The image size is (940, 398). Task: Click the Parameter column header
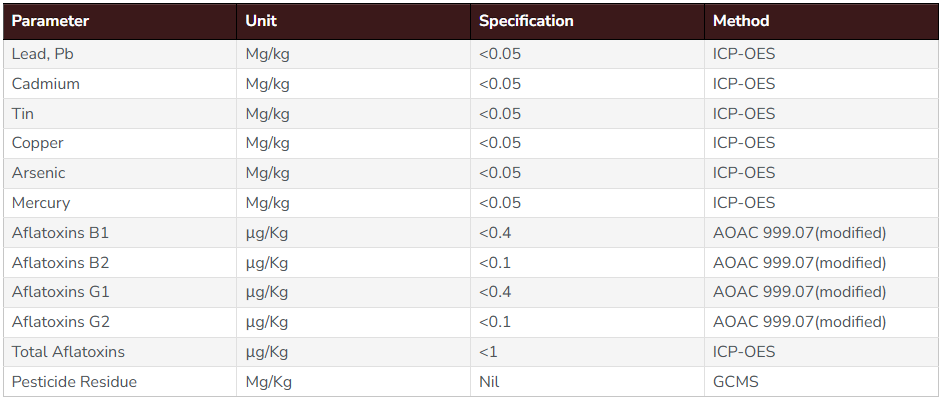click(120, 21)
